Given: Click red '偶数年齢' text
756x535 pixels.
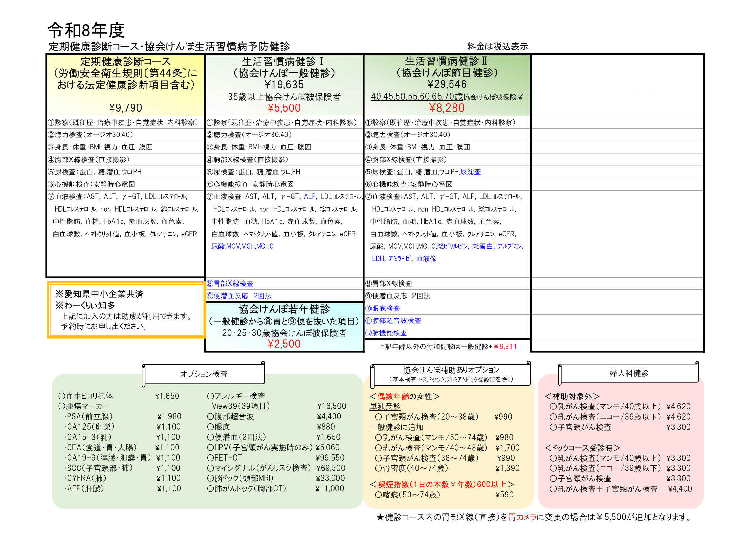Looking at the screenshot, I should tap(393, 396).
